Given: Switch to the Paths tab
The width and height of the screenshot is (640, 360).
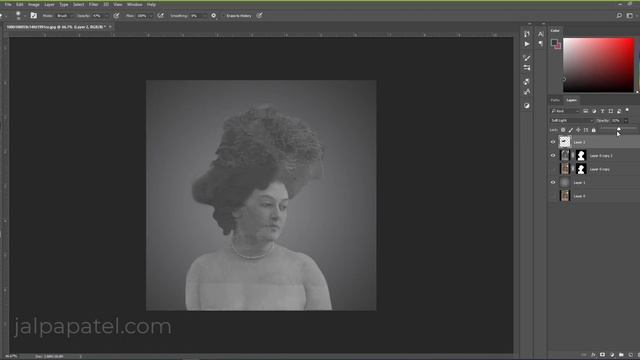Looking at the screenshot, I should pos(555,100).
